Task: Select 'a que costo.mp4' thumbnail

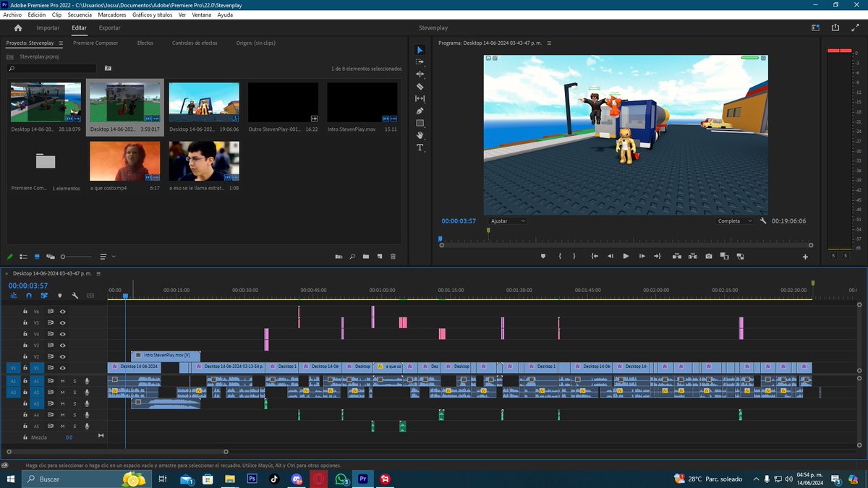Action: pos(124,160)
